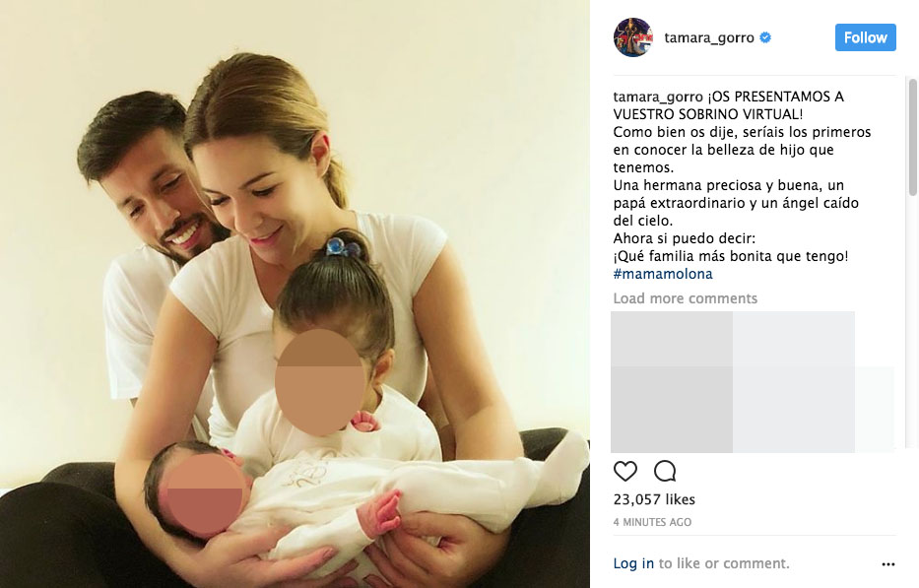The height and width of the screenshot is (588, 919).
Task: Click the blue verified badge
Action: (765, 37)
